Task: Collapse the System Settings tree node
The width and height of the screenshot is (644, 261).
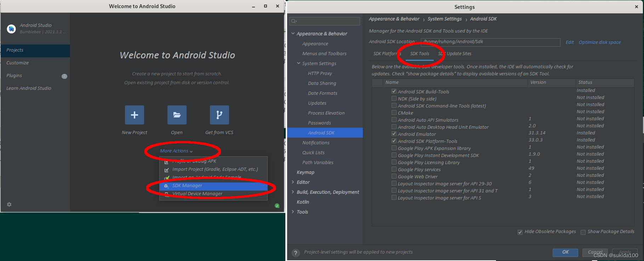Action: 299,63
